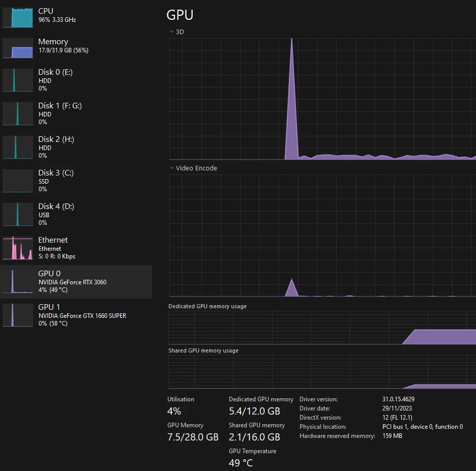Screen dimensions: 476x471
Task: Select GPU 0 RTX 3060 entry
Action: tap(76, 281)
